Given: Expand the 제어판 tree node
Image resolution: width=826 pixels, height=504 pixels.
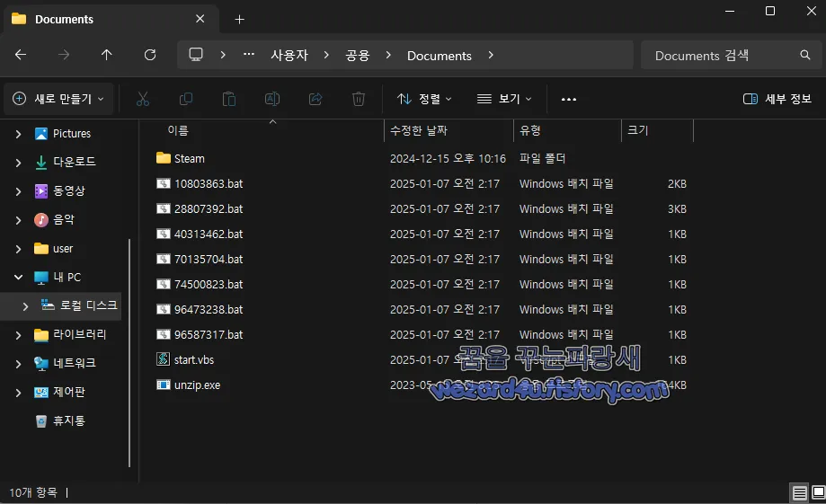Looking at the screenshot, I should point(19,393).
